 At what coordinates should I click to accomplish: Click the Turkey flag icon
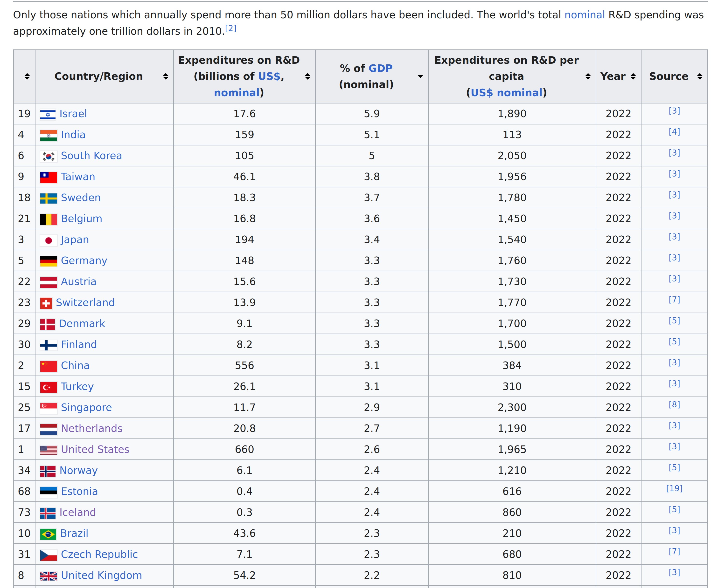pos(49,387)
